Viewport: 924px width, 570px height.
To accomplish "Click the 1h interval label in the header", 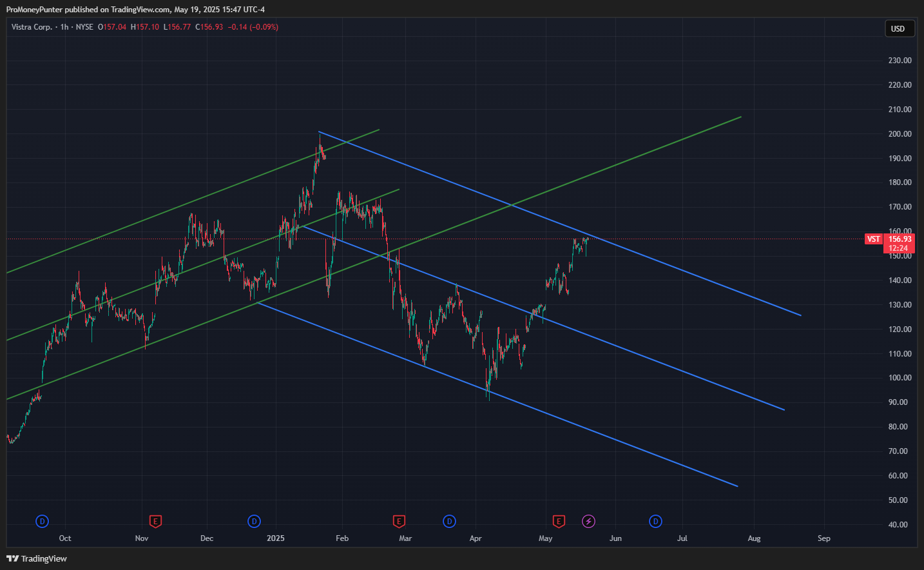I will pyautogui.click(x=64, y=27).
